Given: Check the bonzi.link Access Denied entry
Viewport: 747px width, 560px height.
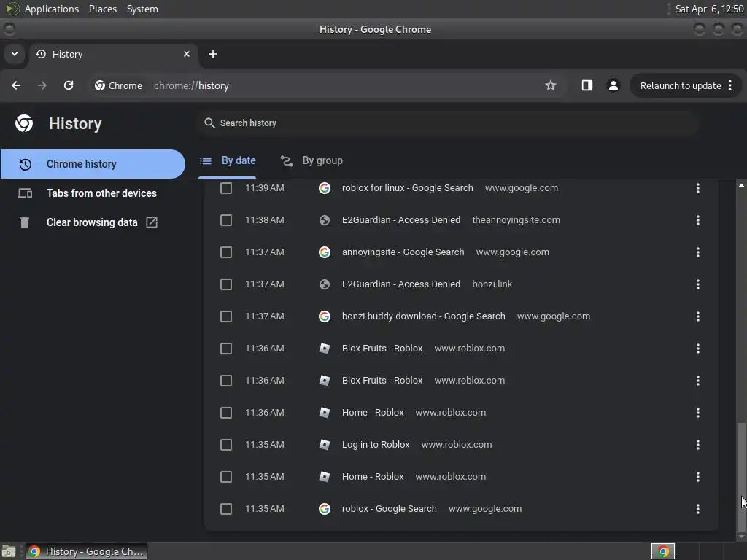Looking at the screenshot, I should [226, 284].
